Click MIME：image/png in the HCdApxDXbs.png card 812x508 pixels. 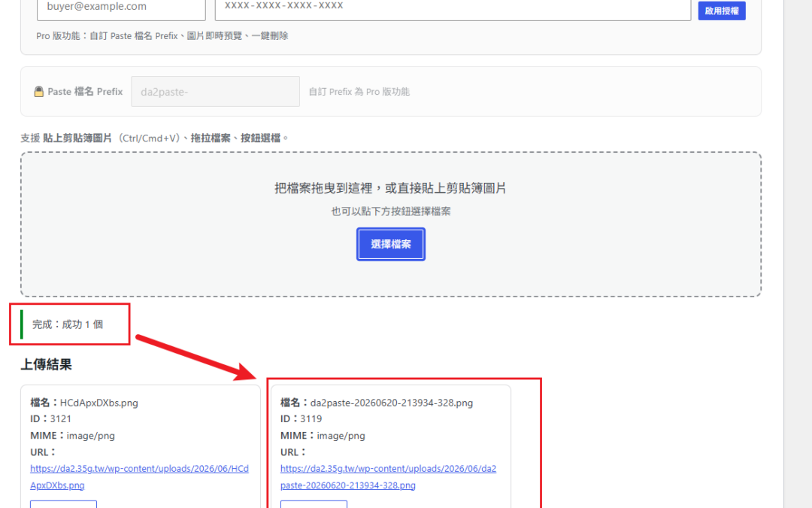72,436
